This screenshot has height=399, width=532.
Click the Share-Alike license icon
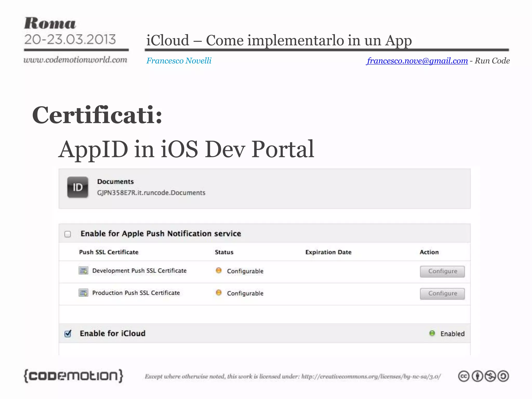(503, 376)
